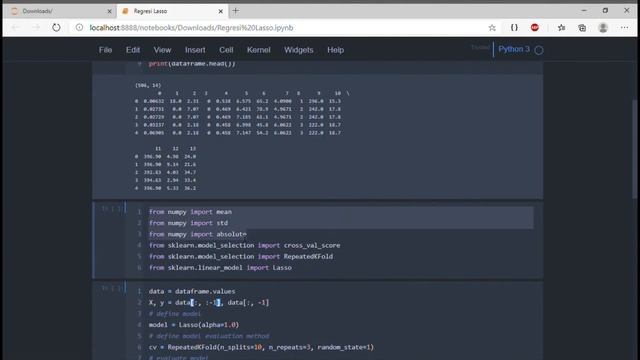Switch to the Downloads/ tab
The image size is (640, 360).
coord(60,11)
